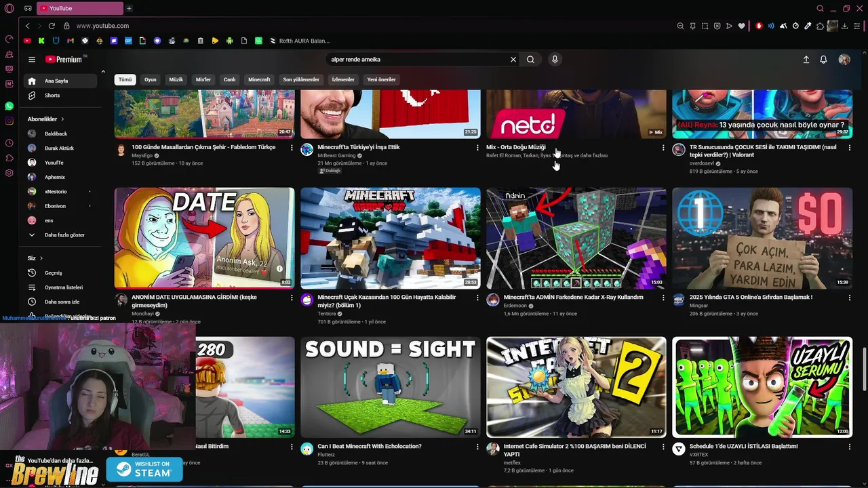Start voice search with the microphone
Viewport: 868px width, 488px height.
tap(555, 60)
